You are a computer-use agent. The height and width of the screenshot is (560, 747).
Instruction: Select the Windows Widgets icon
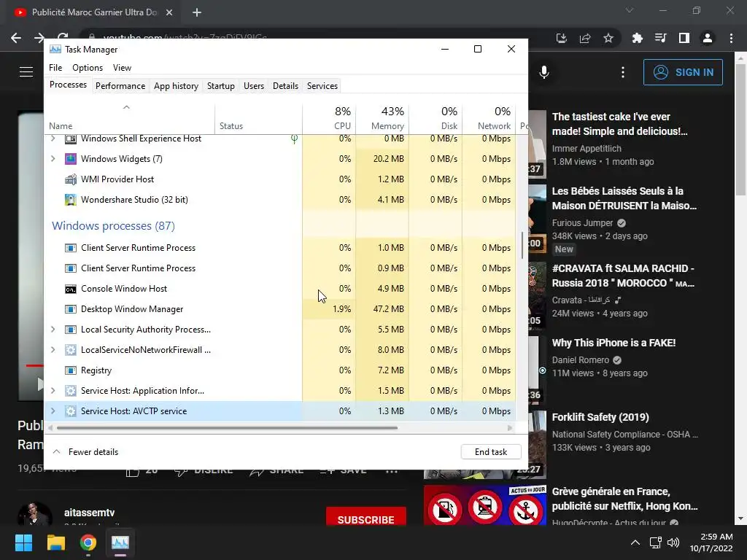point(71,158)
